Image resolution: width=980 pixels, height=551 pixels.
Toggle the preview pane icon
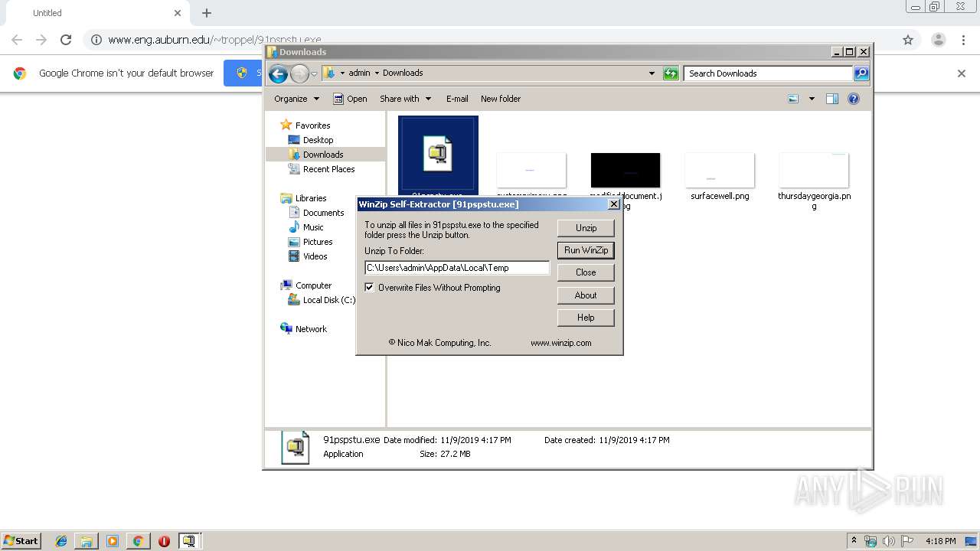(832, 99)
